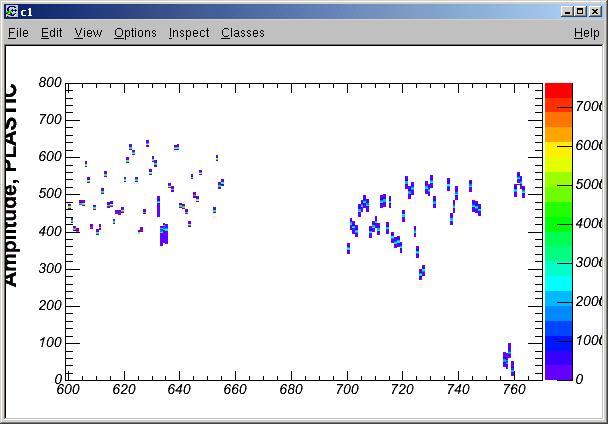Maximize the c1 canvas window
Image resolution: width=608 pixels, height=424 pixels.
[x=580, y=12]
